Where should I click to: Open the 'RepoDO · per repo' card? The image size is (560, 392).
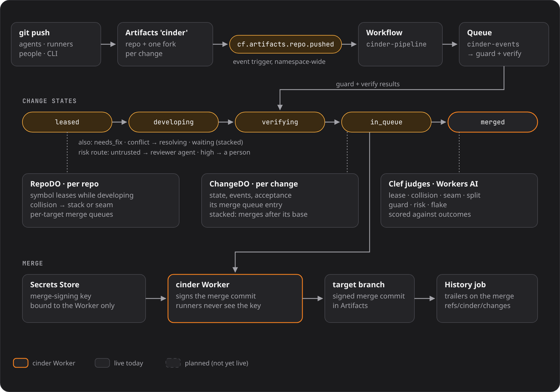(101, 200)
